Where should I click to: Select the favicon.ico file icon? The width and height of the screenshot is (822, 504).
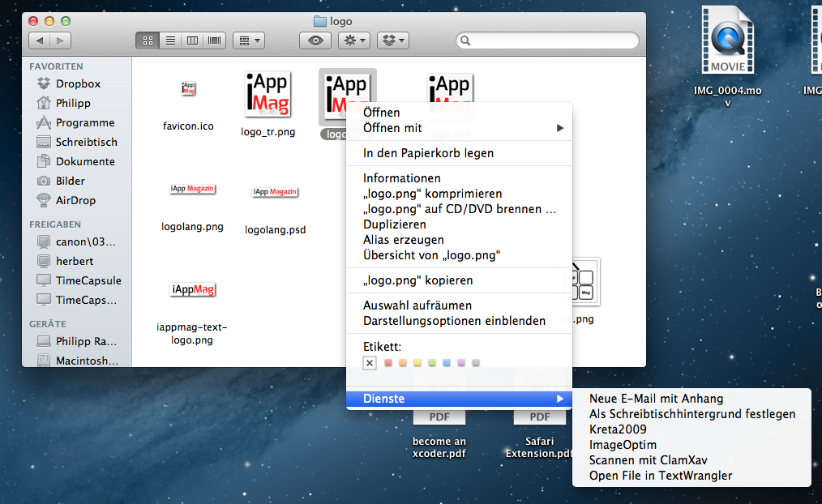point(188,88)
